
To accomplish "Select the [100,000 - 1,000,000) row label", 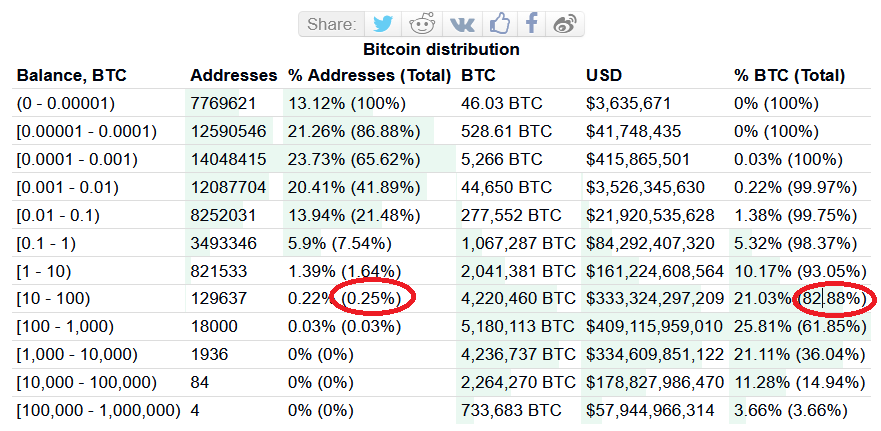I will [99, 411].
